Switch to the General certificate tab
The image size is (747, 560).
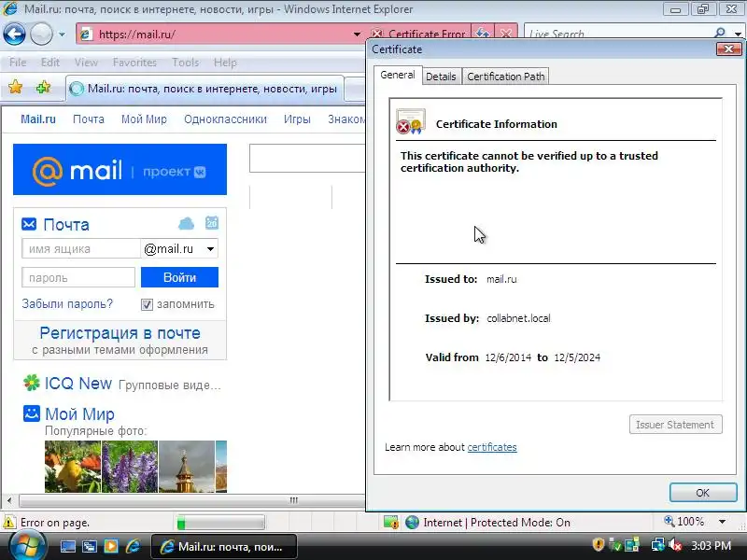point(398,75)
